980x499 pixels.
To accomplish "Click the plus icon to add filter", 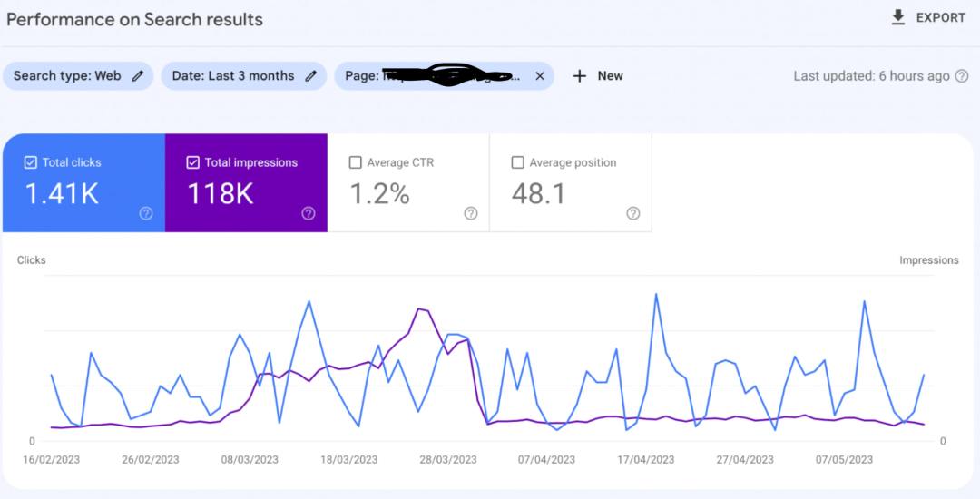I will tap(579, 76).
